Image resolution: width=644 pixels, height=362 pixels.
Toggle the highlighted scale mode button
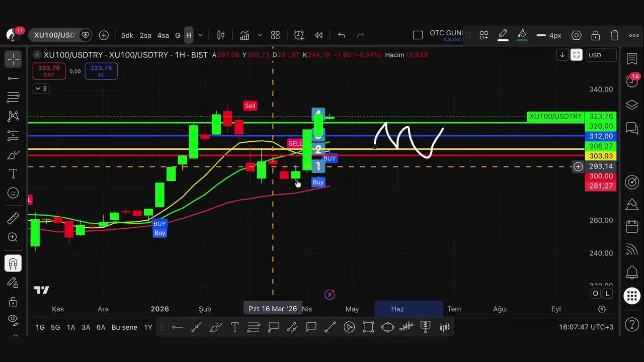pyautogui.click(x=577, y=55)
